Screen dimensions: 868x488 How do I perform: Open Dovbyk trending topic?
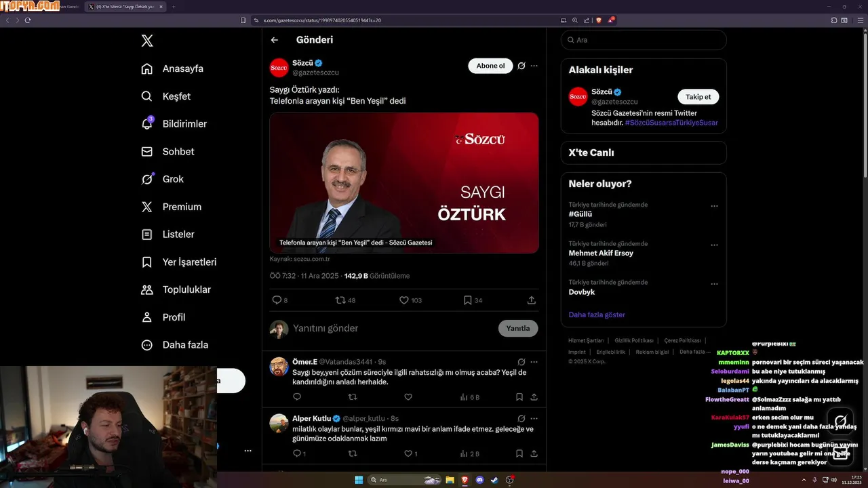tap(582, 292)
